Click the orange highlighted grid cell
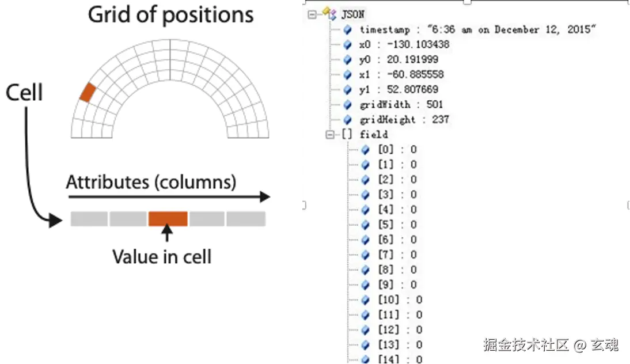This screenshot has width=630, height=364. [x=88, y=92]
